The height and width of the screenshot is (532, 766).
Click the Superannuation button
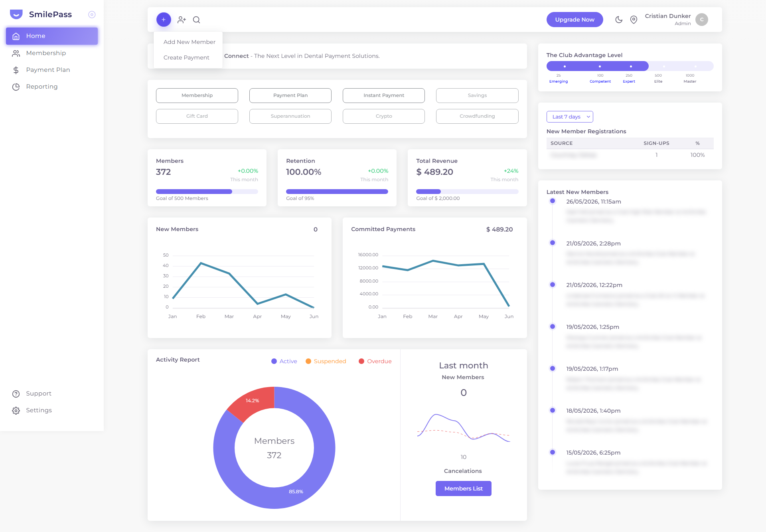tap(290, 116)
